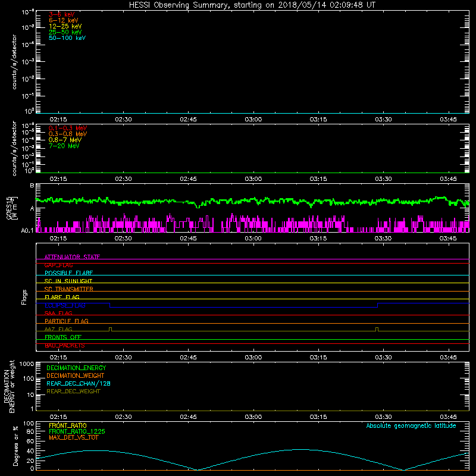Pick the ATTENUATOR_STATE flag label

72,257
